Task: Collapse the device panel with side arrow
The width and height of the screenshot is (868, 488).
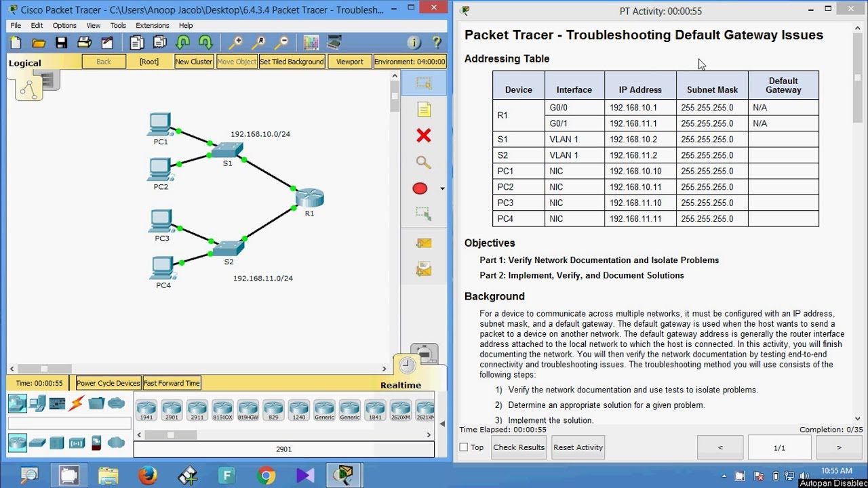Action: 442,424
